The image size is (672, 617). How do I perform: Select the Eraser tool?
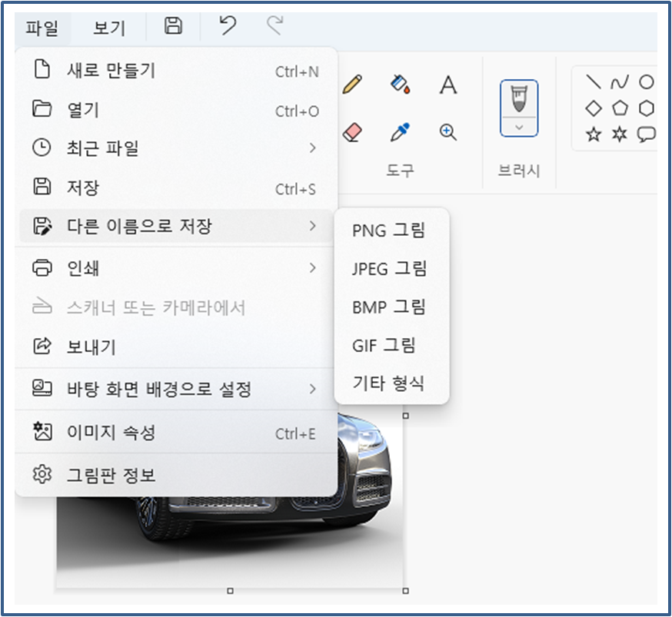tap(351, 130)
